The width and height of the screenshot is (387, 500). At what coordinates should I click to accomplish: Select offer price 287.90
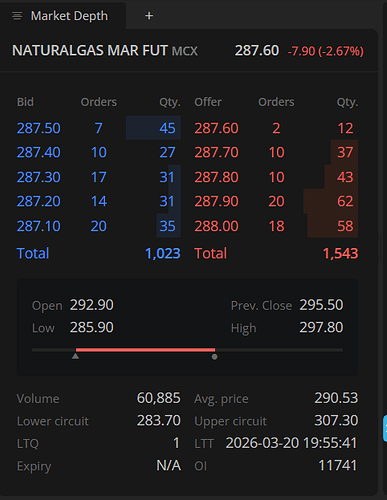coord(216,201)
